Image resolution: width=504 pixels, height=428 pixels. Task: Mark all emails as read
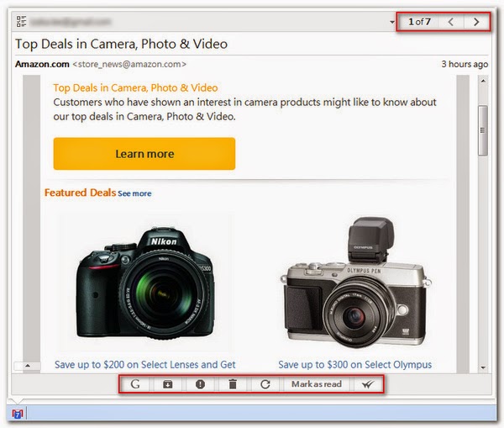(x=368, y=384)
